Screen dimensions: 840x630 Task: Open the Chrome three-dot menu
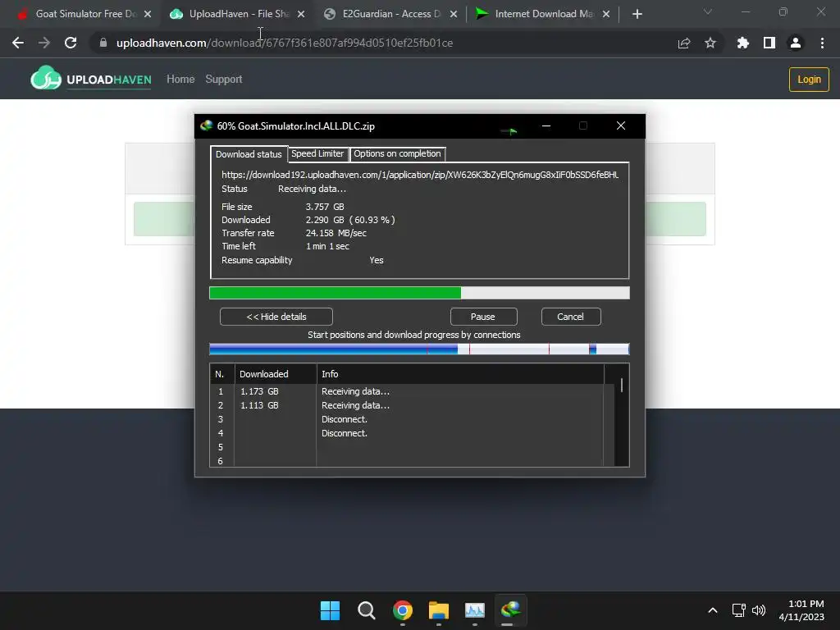(822, 43)
